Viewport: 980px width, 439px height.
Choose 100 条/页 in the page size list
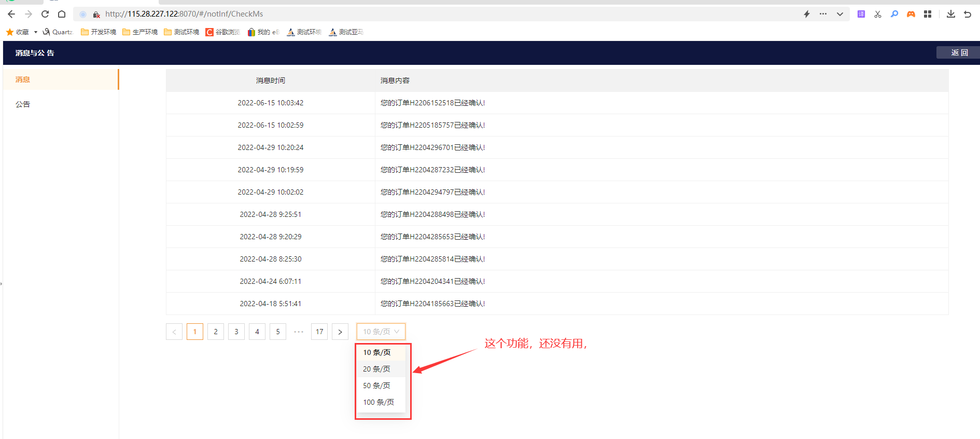pos(381,402)
